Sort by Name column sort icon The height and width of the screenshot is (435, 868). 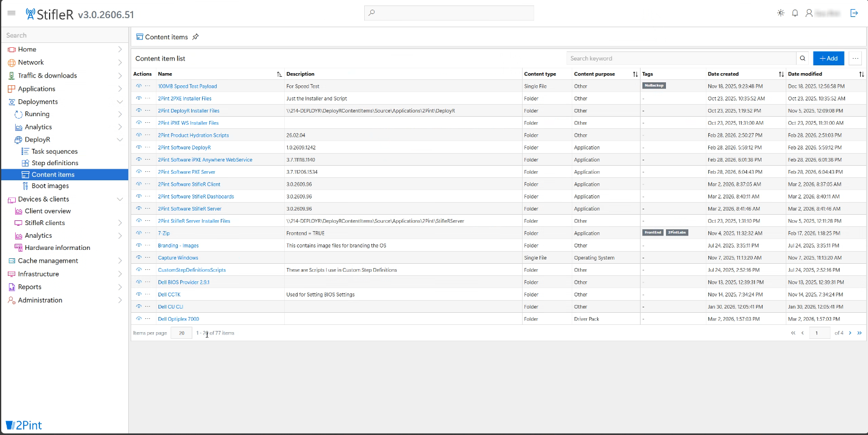(x=279, y=74)
